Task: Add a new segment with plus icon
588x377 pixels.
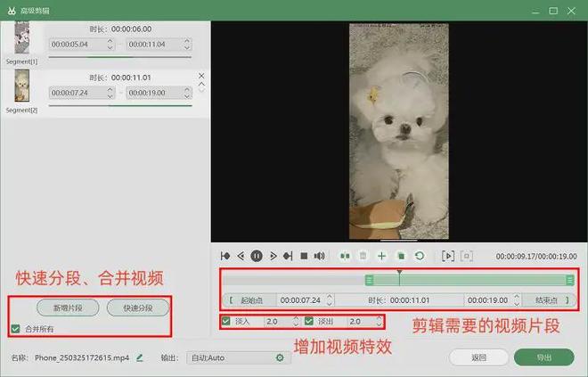Action: (x=381, y=256)
